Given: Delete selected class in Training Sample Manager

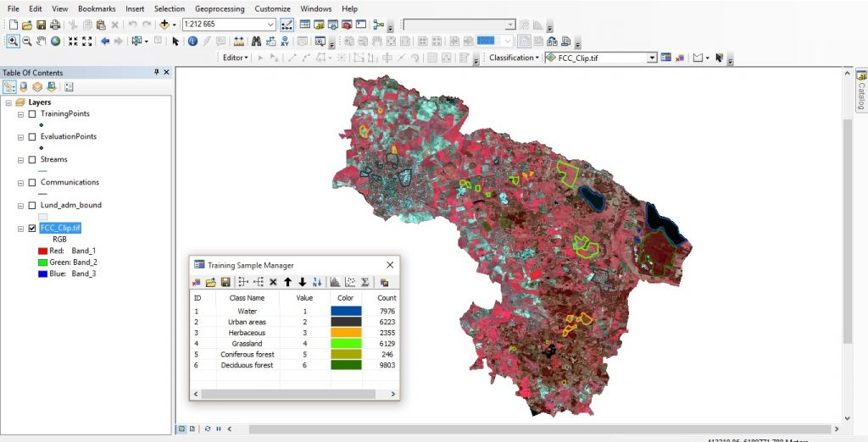Looking at the screenshot, I should 273,282.
